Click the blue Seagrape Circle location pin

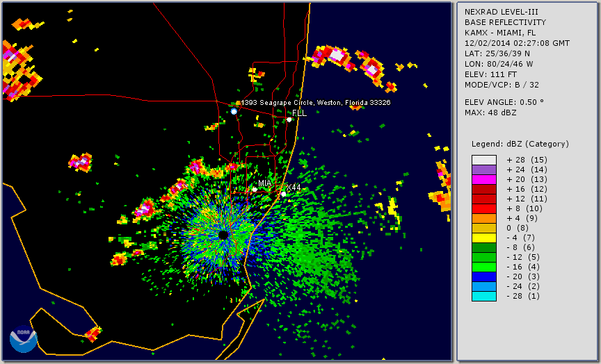point(234,111)
